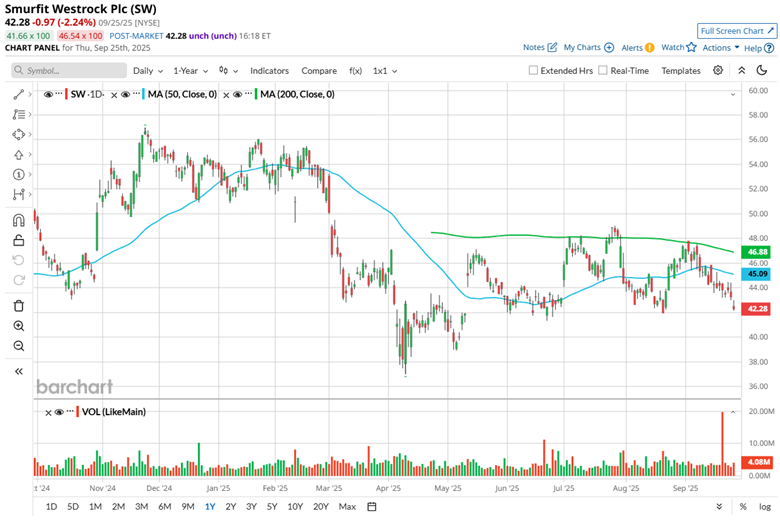780x524 pixels.
Task: Hide the VOL (LikeMain) pane
Action: [x=59, y=412]
